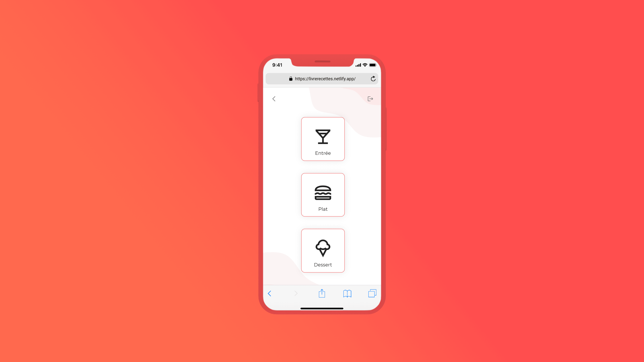Click the Dessert label text
Image resolution: width=644 pixels, height=362 pixels.
[x=323, y=264]
